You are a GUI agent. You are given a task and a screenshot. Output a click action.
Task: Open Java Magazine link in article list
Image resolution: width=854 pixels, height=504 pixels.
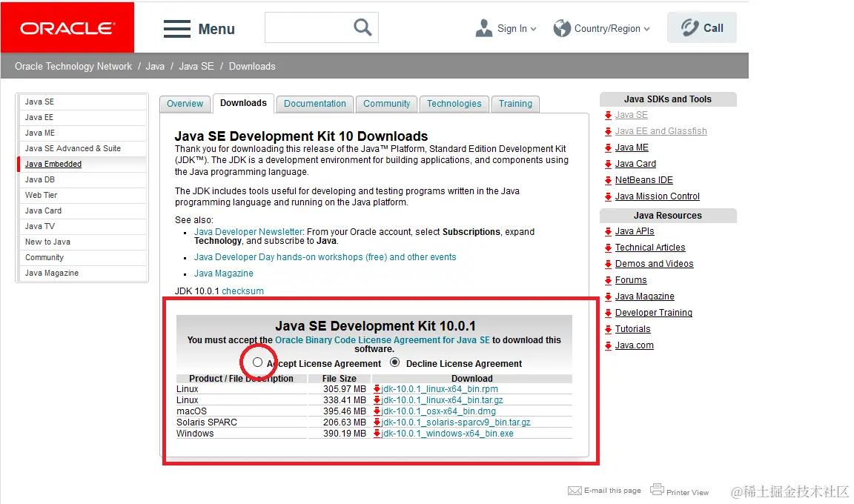point(223,273)
